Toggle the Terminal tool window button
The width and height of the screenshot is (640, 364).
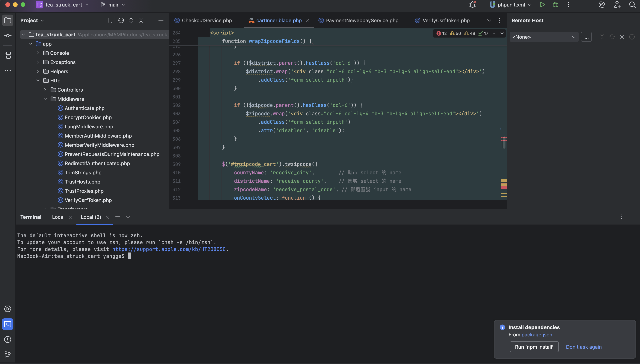tap(7, 324)
